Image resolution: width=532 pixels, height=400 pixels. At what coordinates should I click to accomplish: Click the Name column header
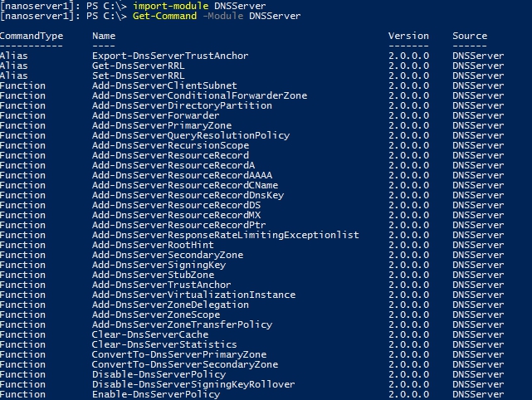[104, 37]
